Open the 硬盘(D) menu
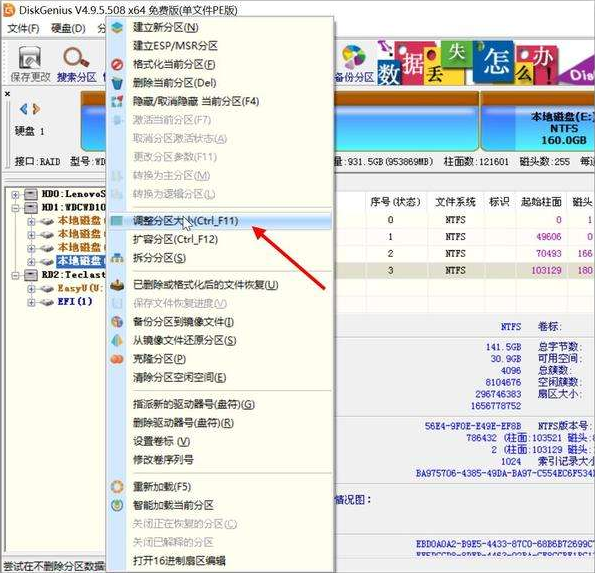Screen dimensions: 595x573 coord(68,28)
